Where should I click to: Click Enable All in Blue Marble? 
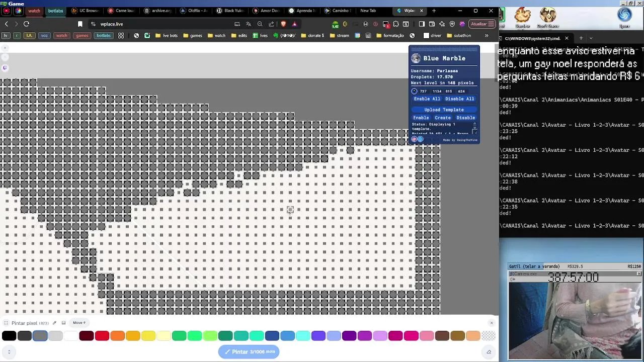coord(427,99)
